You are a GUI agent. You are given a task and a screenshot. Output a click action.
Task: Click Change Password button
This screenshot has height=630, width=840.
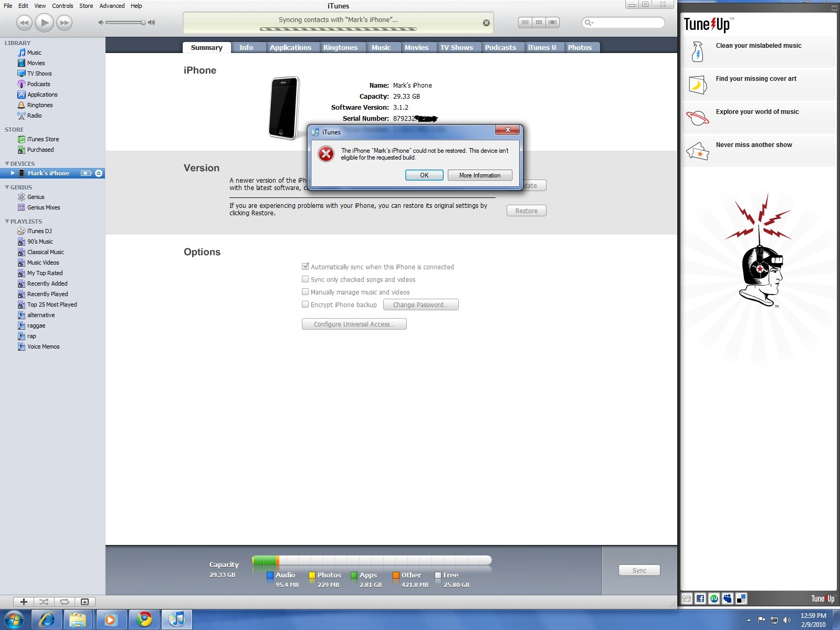pos(421,304)
